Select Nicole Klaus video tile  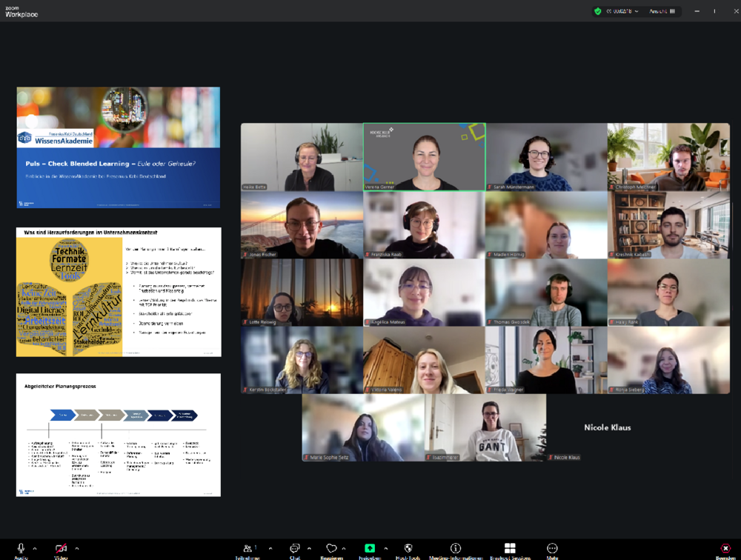[607, 427]
